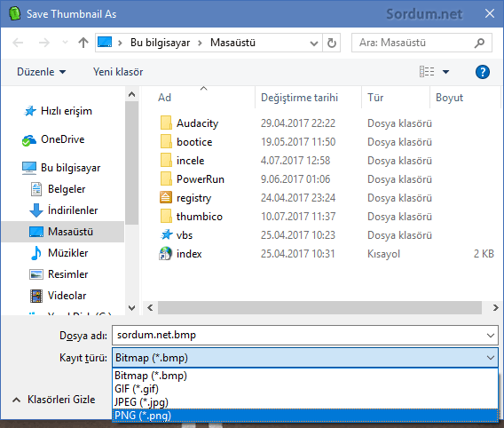504x428 pixels.
Task: Select Masaüstü in the sidebar
Action: click(x=63, y=232)
